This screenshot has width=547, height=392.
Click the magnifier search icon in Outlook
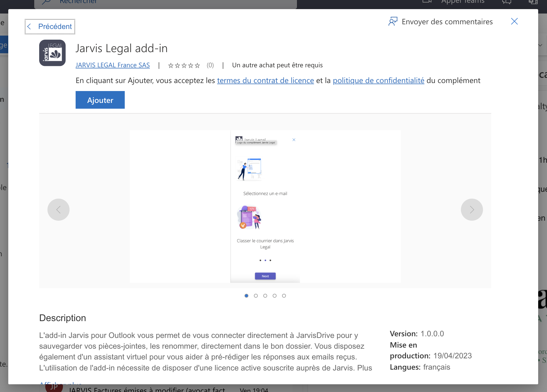tap(46, 2)
